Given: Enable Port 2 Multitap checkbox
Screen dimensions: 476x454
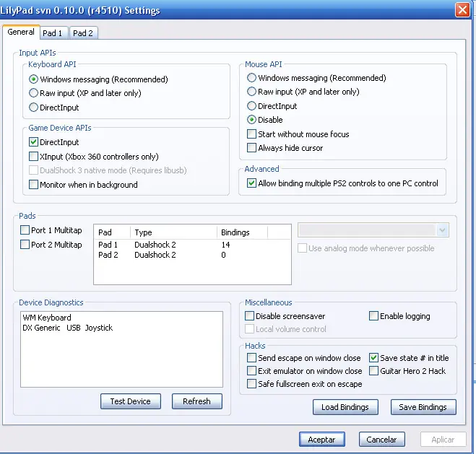Looking at the screenshot, I should [25, 245].
